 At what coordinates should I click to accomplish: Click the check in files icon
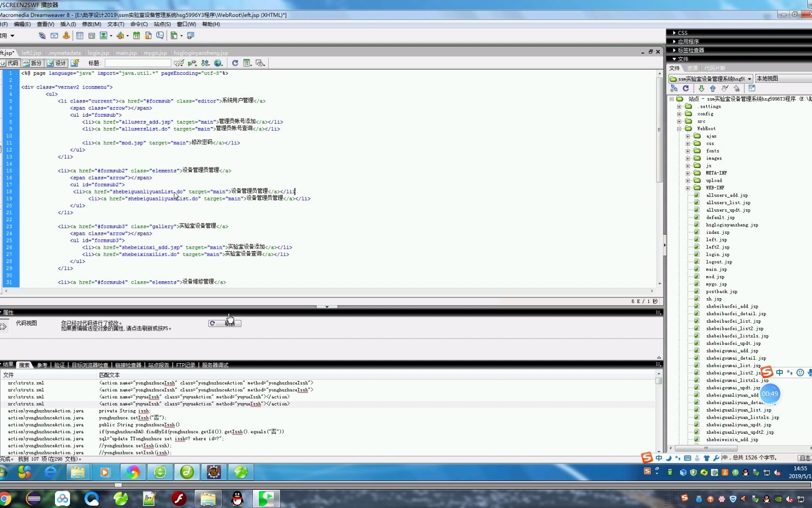coord(737,88)
